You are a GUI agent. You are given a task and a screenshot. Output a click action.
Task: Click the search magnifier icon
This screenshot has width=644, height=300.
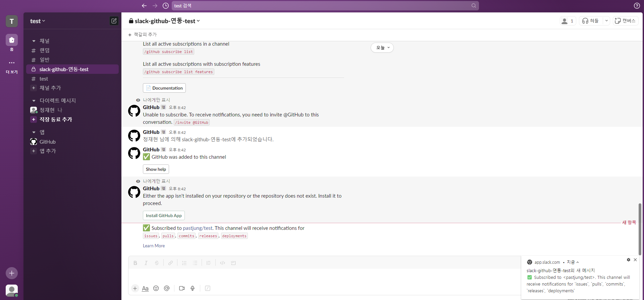(474, 6)
